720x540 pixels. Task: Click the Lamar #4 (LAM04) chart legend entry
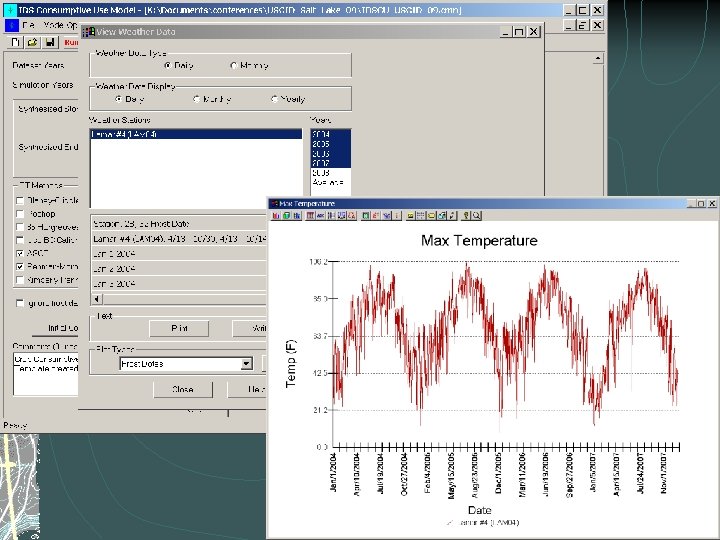pyautogui.click(x=483, y=523)
